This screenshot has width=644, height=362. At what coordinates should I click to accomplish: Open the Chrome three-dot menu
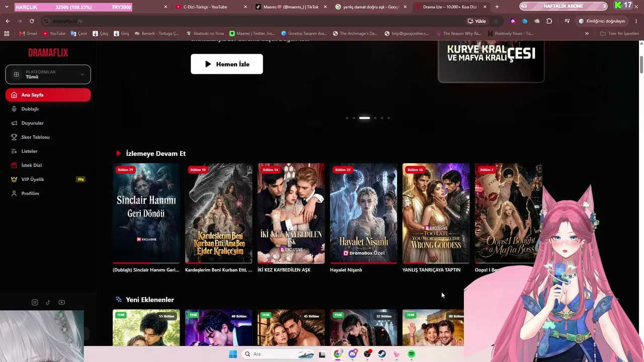coord(636,21)
